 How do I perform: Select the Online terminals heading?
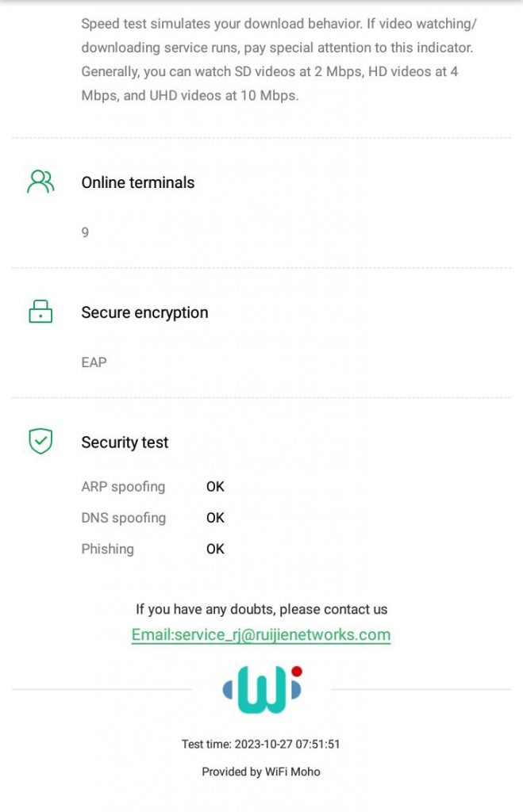click(x=138, y=182)
